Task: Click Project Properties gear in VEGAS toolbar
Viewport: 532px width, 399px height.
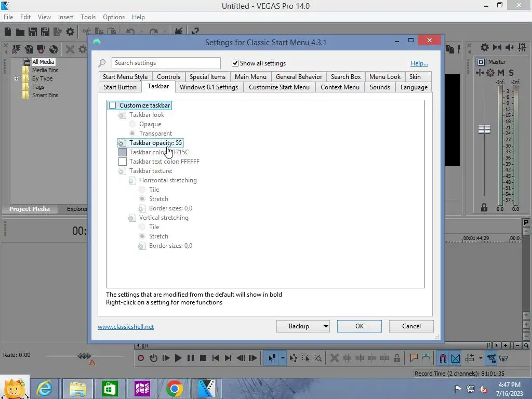Action: (x=70, y=32)
